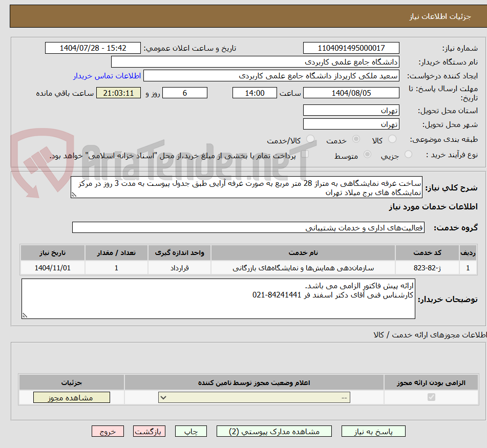
Task: Click inside the شماره نیاز field
Action: [351, 48]
